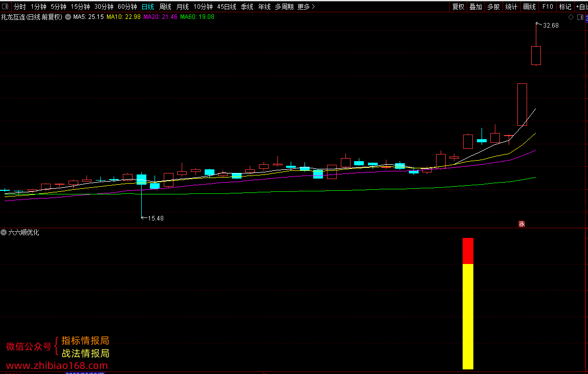
Task: Collapse the 六六顺优化 indicator arrow
Action: (4, 232)
